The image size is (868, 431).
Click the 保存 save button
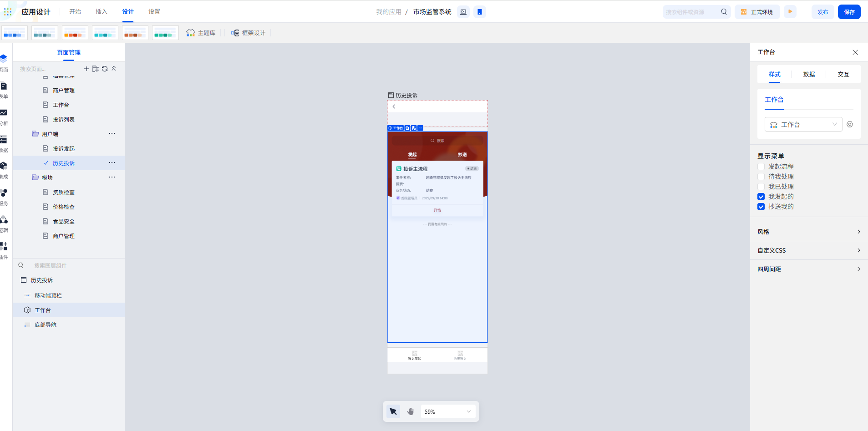click(x=849, y=12)
